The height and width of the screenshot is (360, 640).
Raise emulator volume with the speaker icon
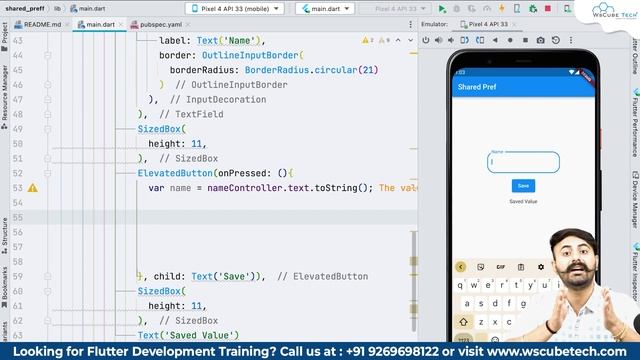pos(439,40)
